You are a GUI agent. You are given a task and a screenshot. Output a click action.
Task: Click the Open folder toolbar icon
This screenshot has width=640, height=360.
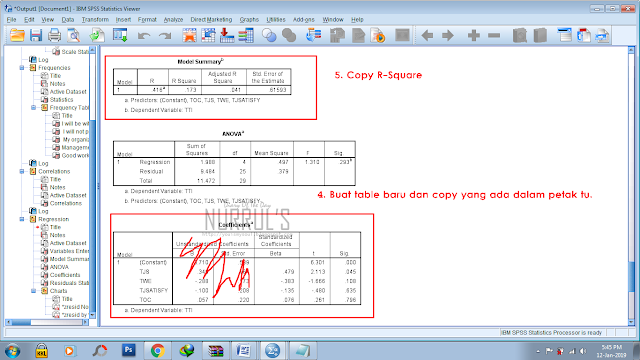[x=18, y=36]
